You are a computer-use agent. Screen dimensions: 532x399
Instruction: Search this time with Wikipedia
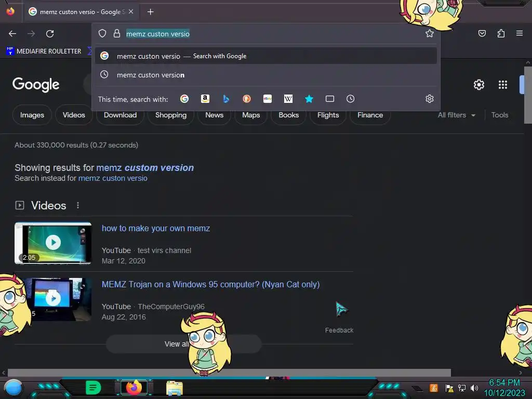coord(288,99)
